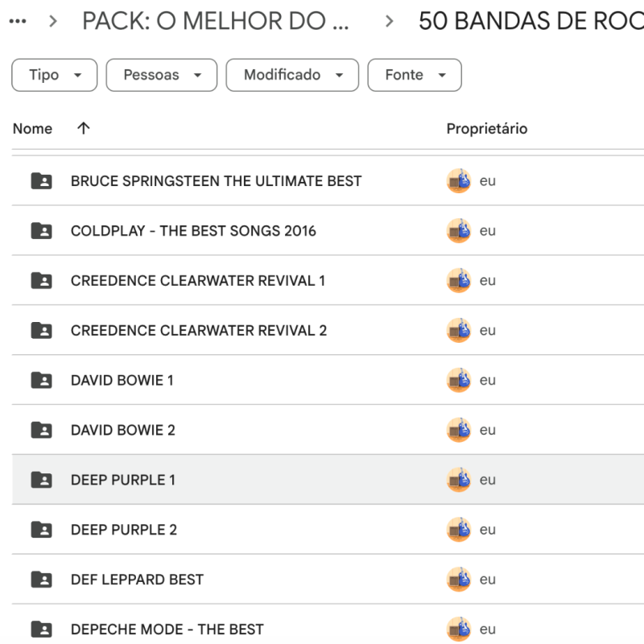Click the folder icon next to COLDPLAY
The height and width of the screenshot is (644, 644).
pos(41,231)
